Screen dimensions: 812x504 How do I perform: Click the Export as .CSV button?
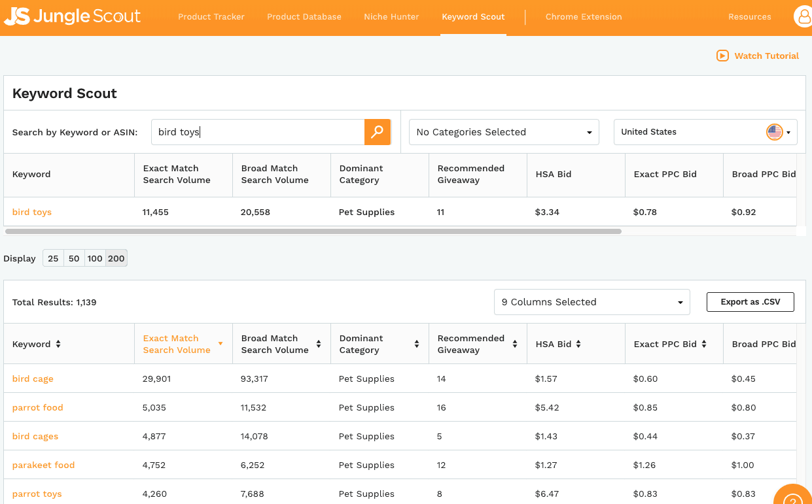click(750, 302)
